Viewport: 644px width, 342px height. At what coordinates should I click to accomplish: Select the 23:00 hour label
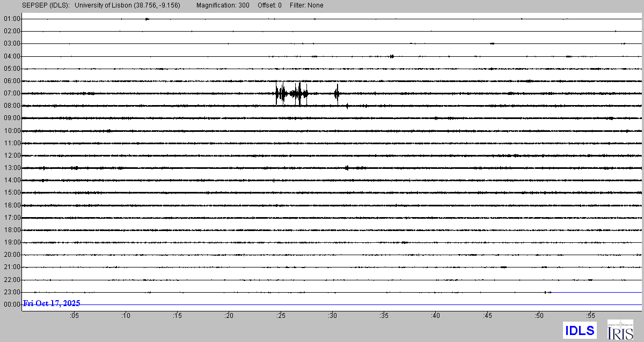[12, 292]
